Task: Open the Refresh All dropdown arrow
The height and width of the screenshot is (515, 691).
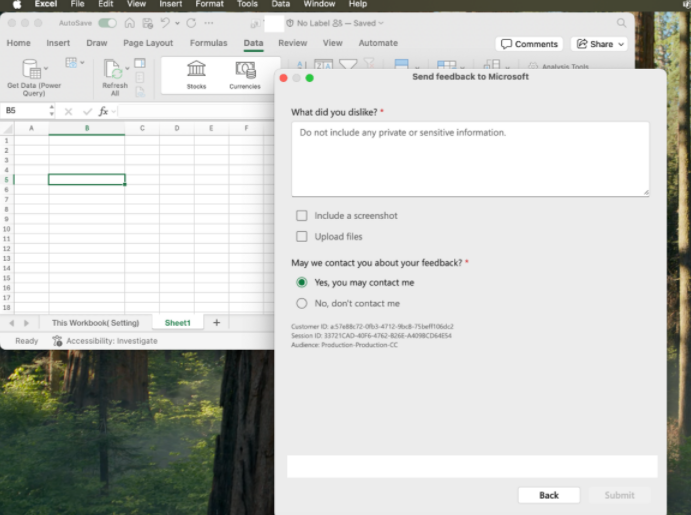Action: coord(127,69)
